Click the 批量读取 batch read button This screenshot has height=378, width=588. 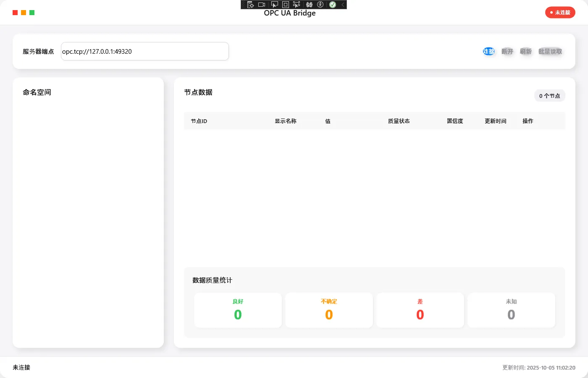point(550,51)
